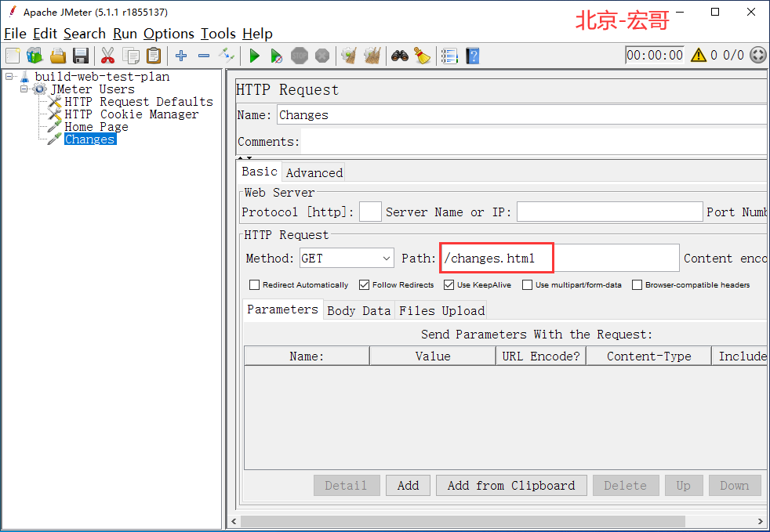Open a test plan file with folder icon
The width and height of the screenshot is (770, 532).
coord(58,56)
